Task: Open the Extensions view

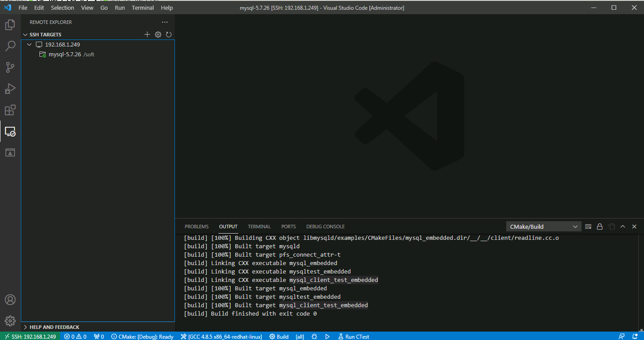Action: [10, 110]
